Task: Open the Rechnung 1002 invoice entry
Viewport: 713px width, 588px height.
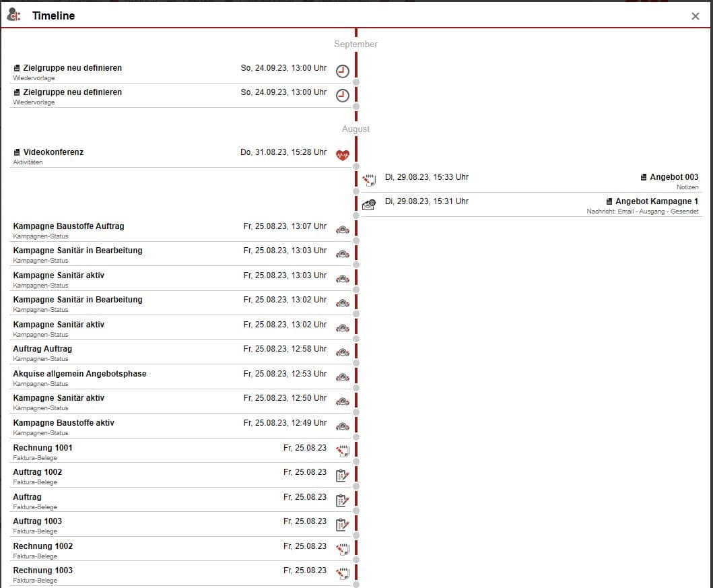Action: click(x=42, y=546)
